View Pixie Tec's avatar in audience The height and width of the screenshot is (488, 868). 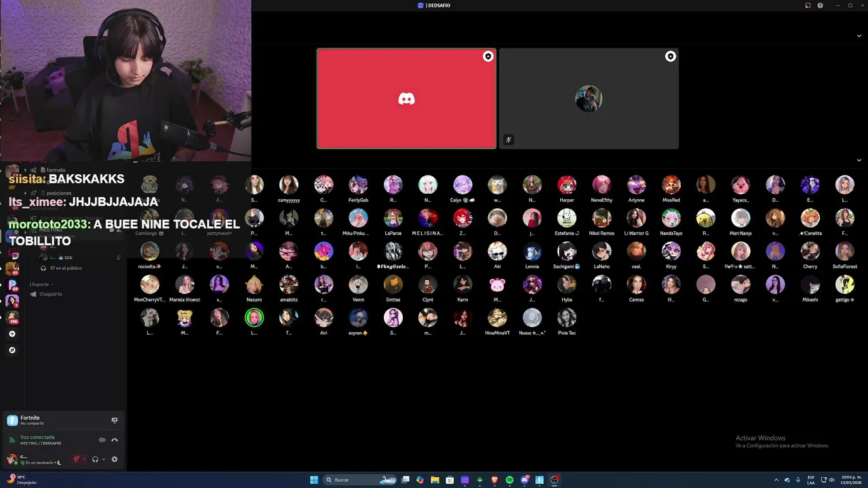pos(567,317)
